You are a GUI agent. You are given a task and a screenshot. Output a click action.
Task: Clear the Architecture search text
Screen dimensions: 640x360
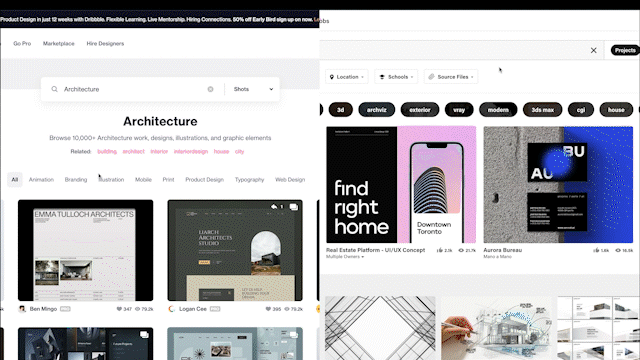pyautogui.click(x=210, y=89)
